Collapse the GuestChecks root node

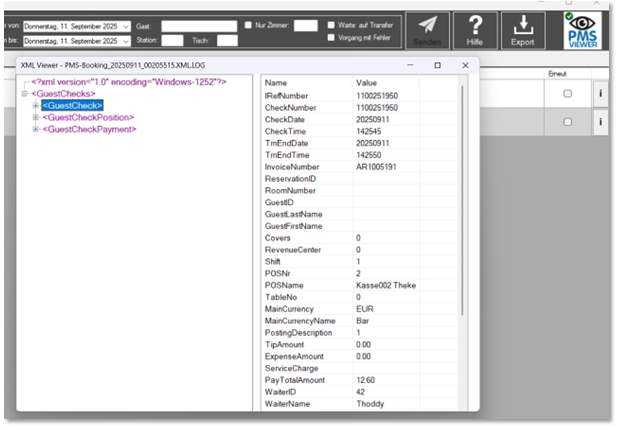(x=24, y=93)
